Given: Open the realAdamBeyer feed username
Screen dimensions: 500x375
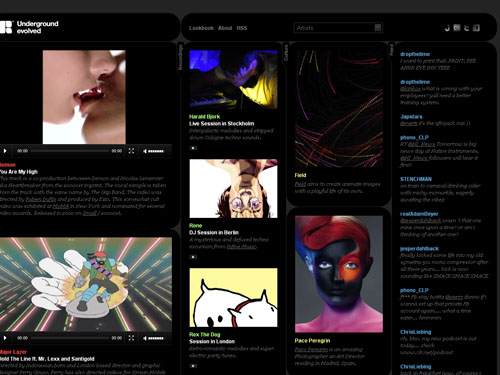Looking at the screenshot, I should (x=419, y=214).
